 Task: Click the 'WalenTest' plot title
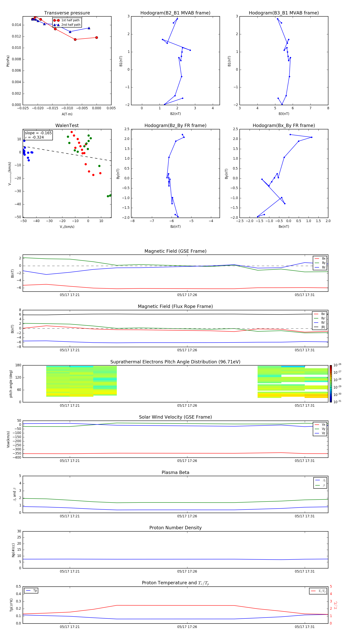tap(67, 125)
